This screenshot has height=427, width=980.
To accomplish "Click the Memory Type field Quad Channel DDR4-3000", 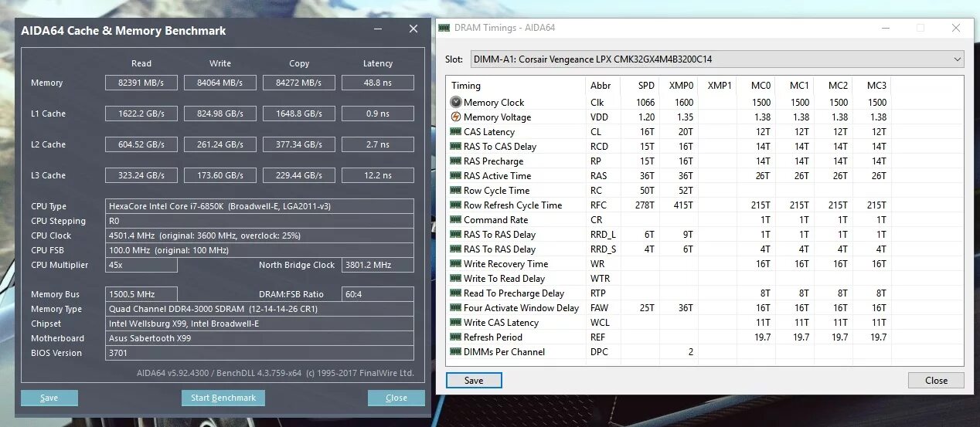I will click(260, 309).
